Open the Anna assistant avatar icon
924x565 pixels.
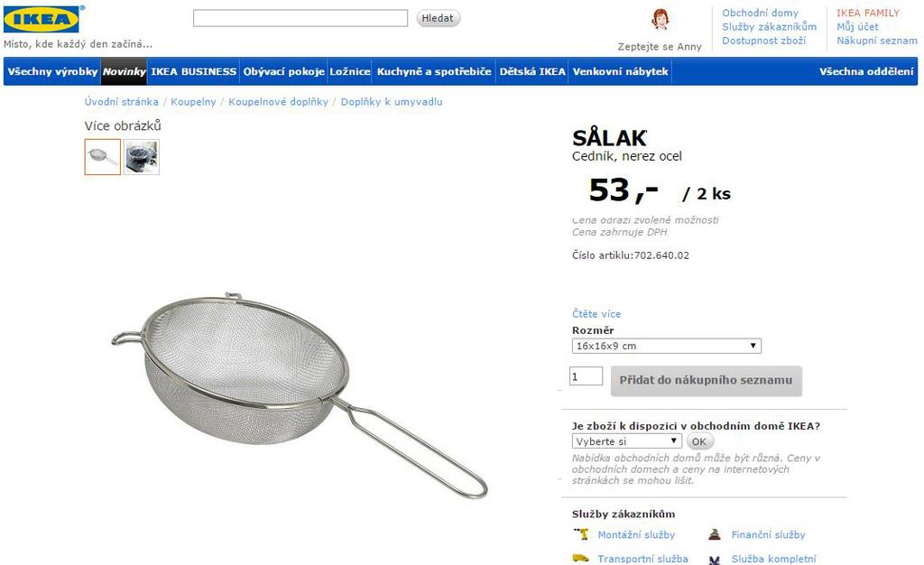[x=660, y=20]
